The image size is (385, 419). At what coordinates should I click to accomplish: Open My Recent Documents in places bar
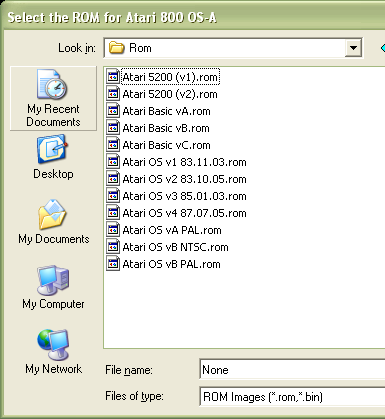(x=53, y=98)
